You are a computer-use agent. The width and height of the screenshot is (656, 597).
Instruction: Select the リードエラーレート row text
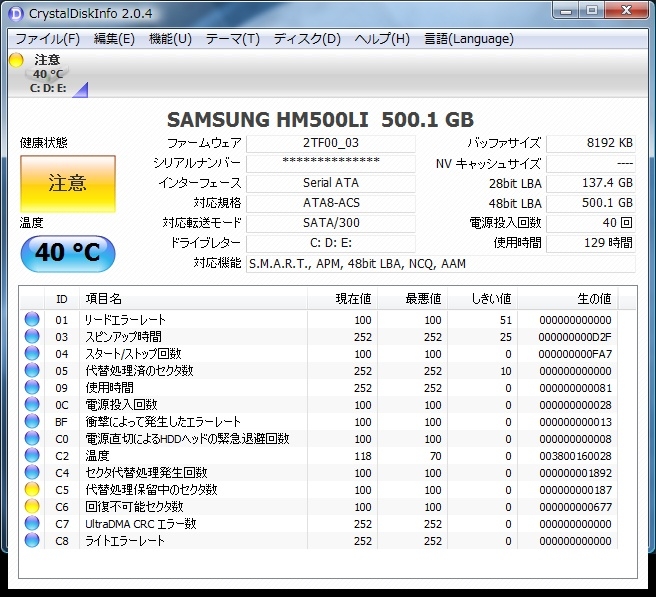[x=125, y=320]
